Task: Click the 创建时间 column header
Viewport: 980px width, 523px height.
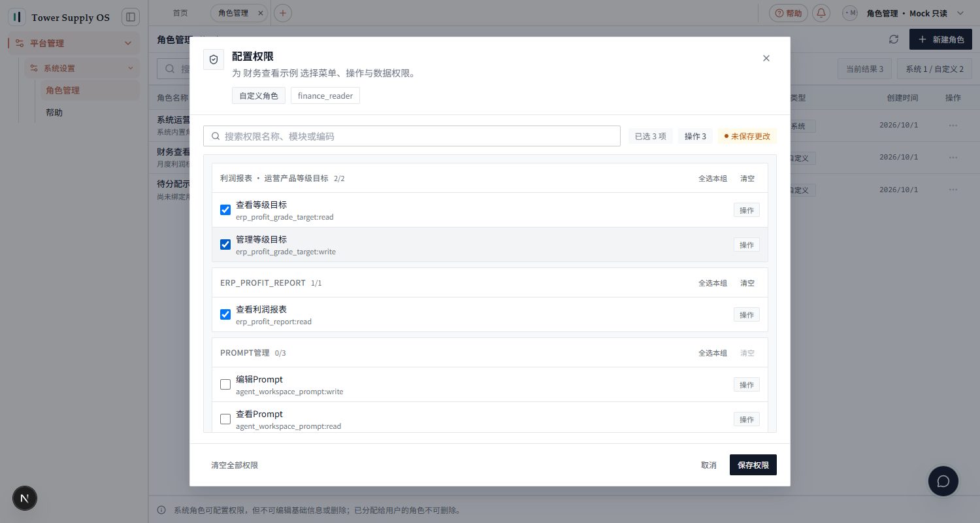Action: click(x=902, y=97)
